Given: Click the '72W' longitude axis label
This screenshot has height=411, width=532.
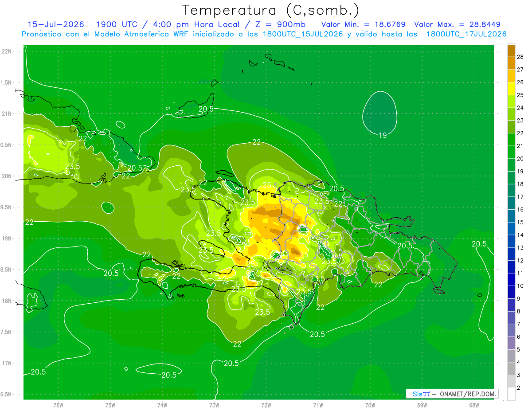Looking at the screenshot, I should [x=266, y=405].
